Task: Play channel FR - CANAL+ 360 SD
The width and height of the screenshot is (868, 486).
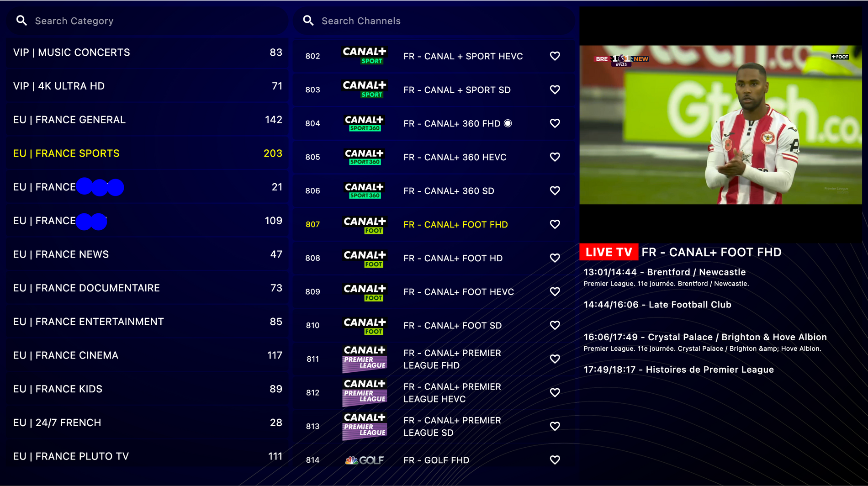Action: (448, 191)
